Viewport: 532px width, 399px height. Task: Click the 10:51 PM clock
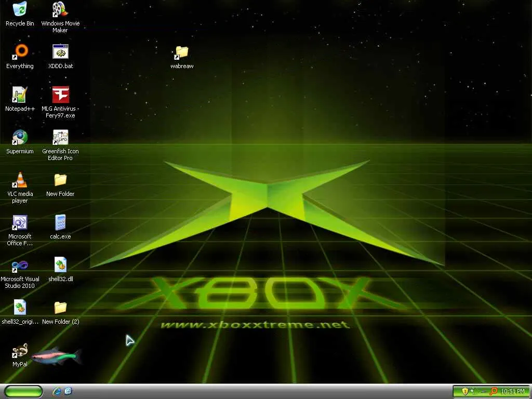(x=512, y=392)
